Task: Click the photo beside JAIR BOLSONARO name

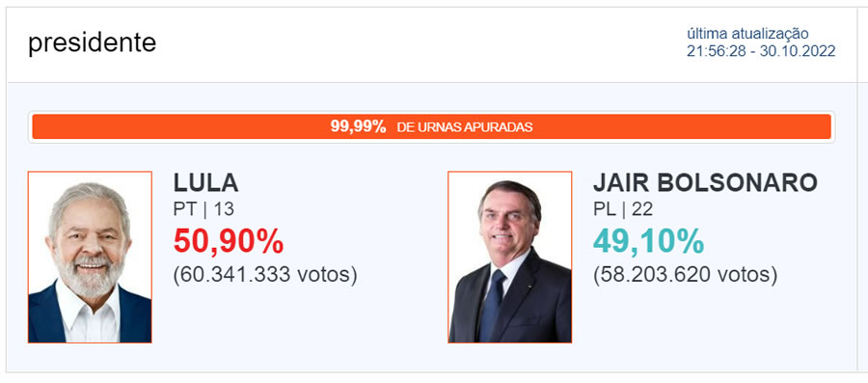Action: 510,258
